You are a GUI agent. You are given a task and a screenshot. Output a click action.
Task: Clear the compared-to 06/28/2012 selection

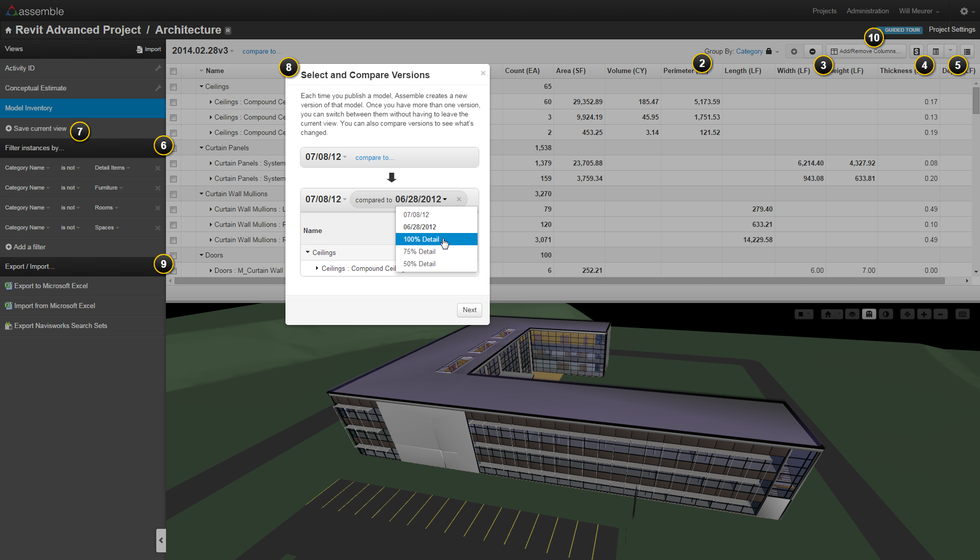pos(459,199)
